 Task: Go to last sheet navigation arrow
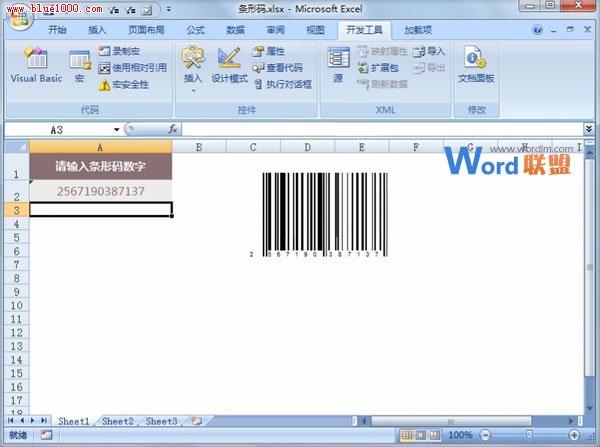44,421
